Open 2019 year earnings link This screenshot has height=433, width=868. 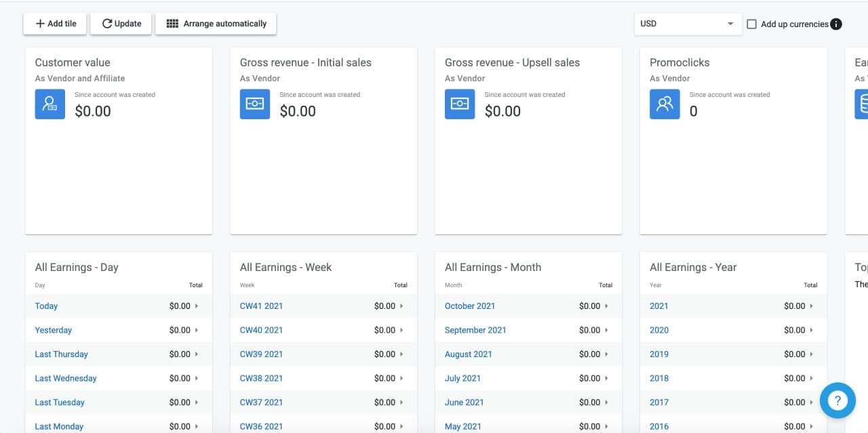(x=659, y=354)
